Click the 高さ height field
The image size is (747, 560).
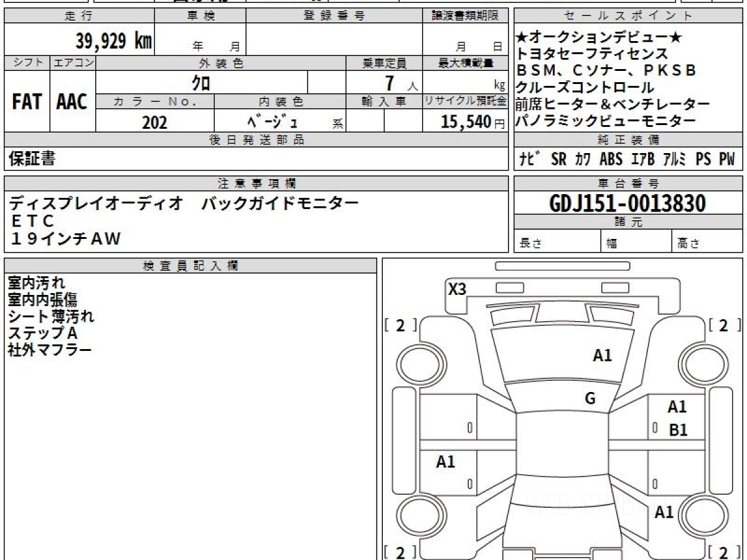(x=707, y=241)
